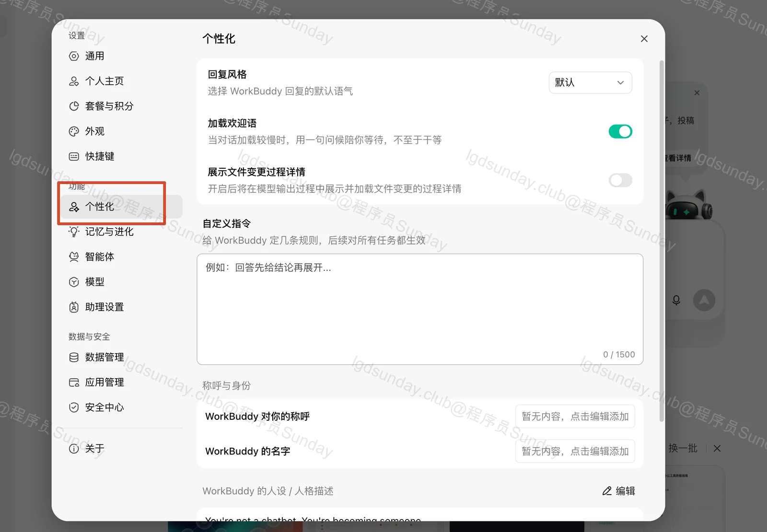
Task: Close the background notification card
Action: [x=697, y=93]
